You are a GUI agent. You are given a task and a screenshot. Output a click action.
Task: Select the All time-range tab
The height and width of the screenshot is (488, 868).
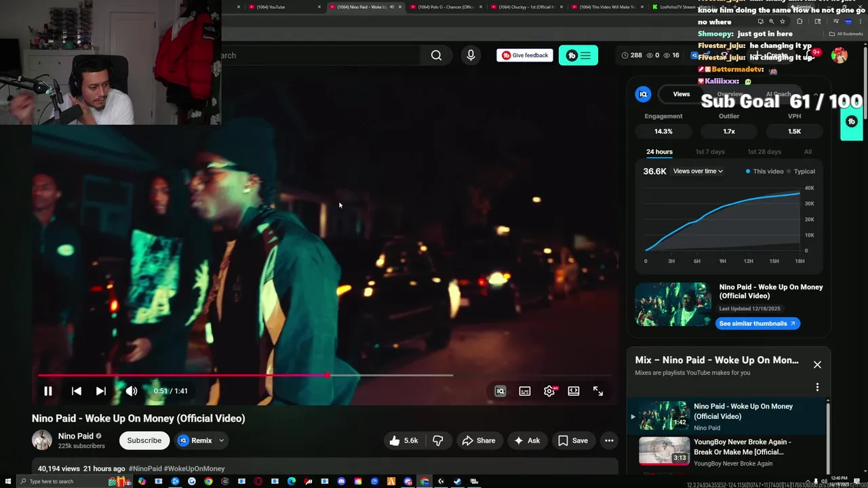(808, 152)
